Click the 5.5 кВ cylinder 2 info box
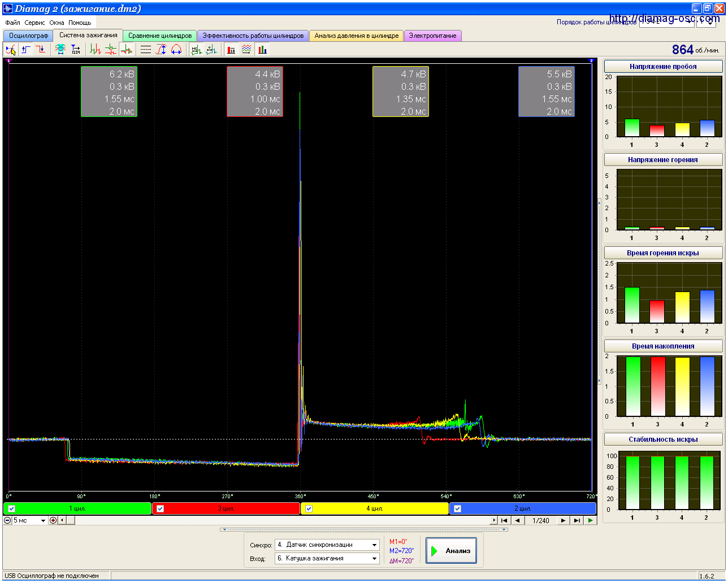Image resolution: width=728 pixels, height=583 pixels. [x=547, y=92]
